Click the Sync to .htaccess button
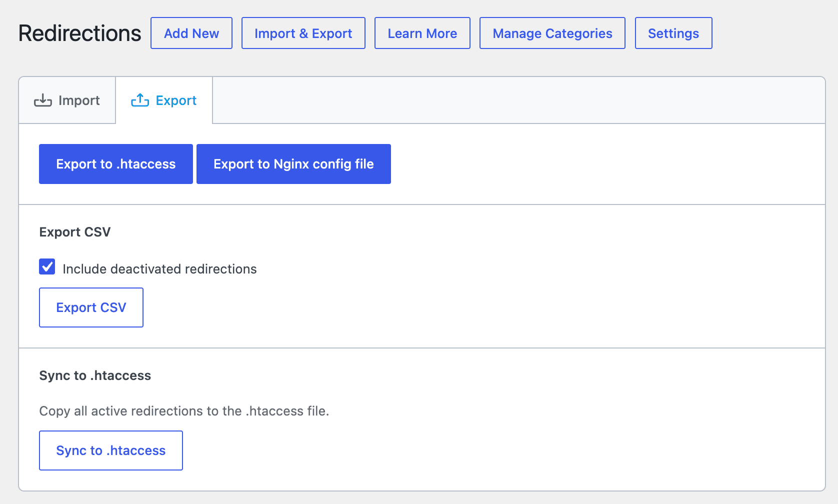838x504 pixels. tap(111, 450)
